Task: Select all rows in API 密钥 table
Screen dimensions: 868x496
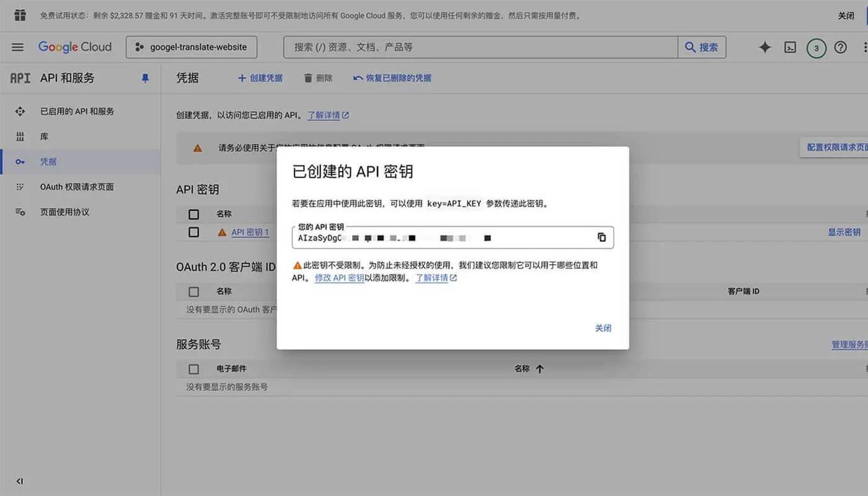Action: click(x=193, y=213)
